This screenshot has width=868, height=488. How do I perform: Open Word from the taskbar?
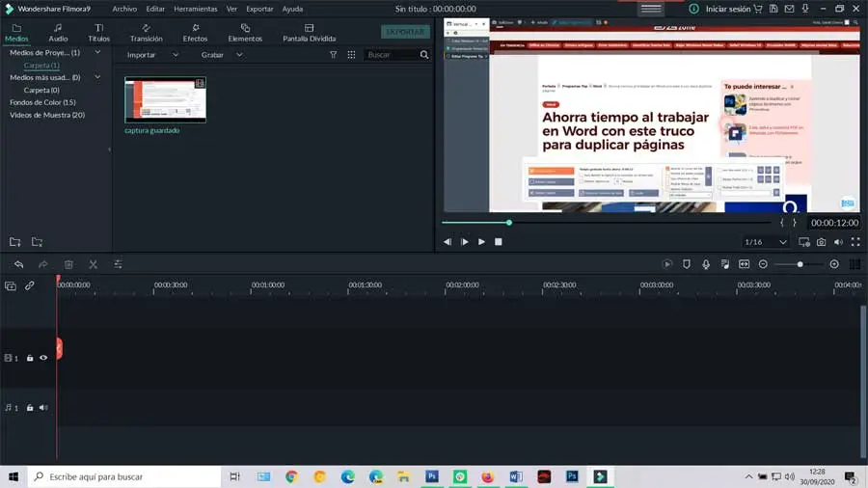516,476
